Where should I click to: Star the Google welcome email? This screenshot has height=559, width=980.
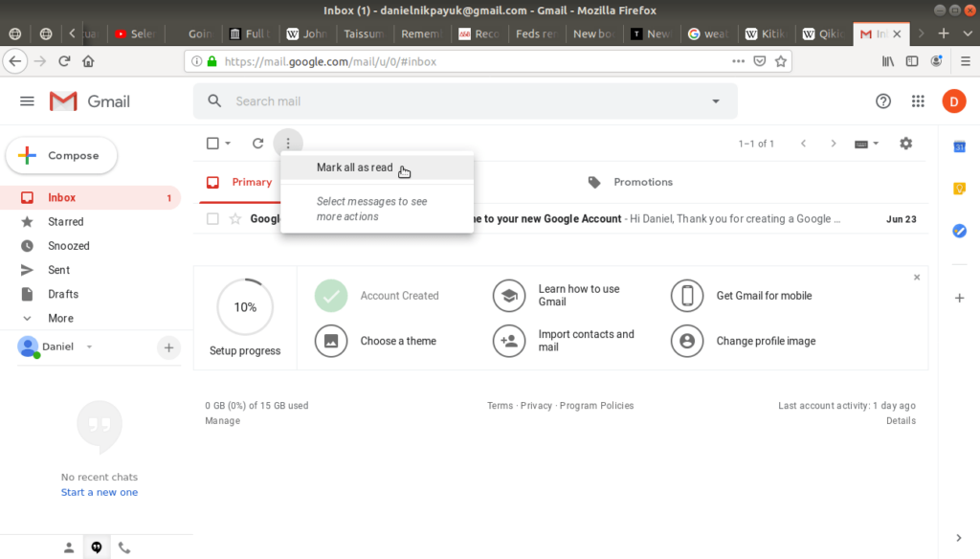(235, 219)
